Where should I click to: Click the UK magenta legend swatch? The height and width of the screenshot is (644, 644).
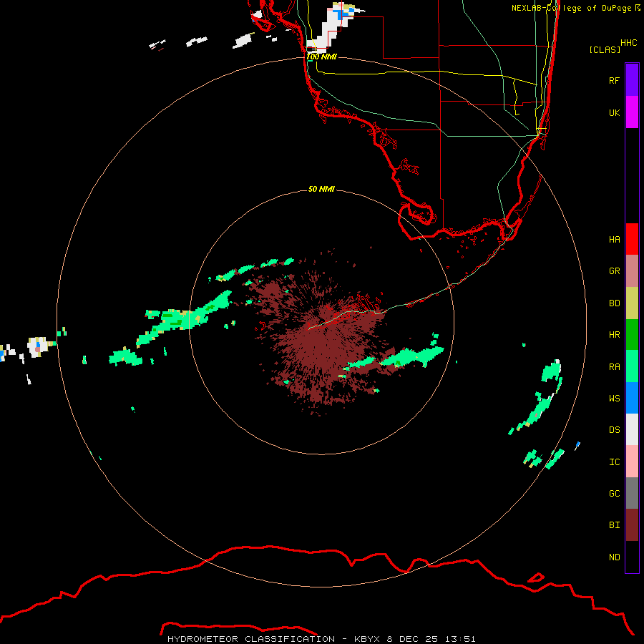[x=632, y=112]
